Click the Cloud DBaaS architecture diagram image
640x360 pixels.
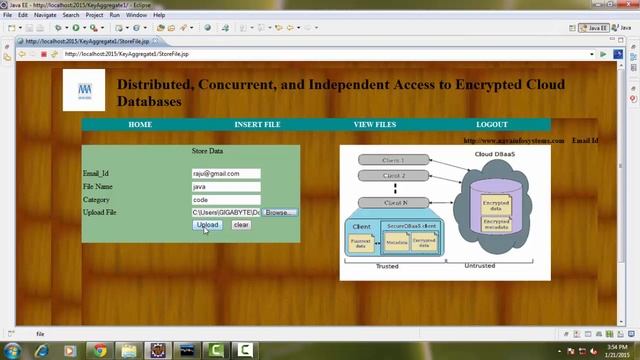(445, 213)
